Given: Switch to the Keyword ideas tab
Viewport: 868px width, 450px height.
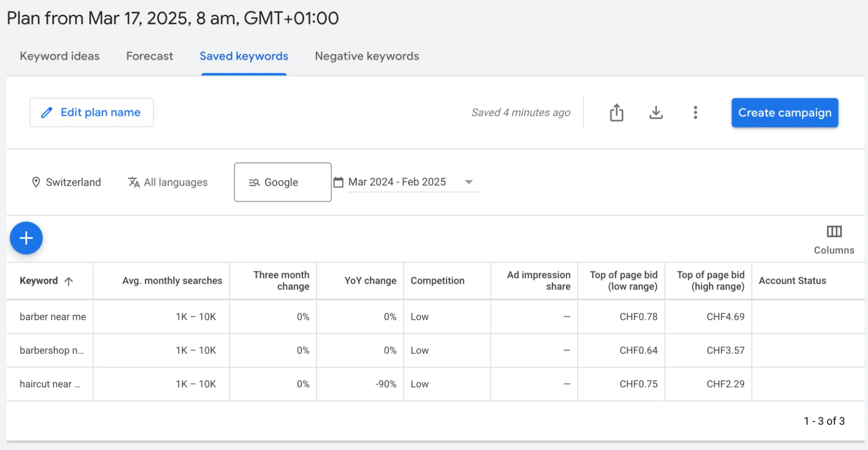Looking at the screenshot, I should click(59, 56).
